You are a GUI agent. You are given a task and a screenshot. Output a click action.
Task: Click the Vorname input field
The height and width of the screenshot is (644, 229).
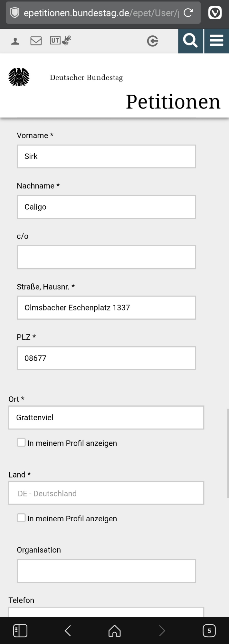[x=106, y=156]
